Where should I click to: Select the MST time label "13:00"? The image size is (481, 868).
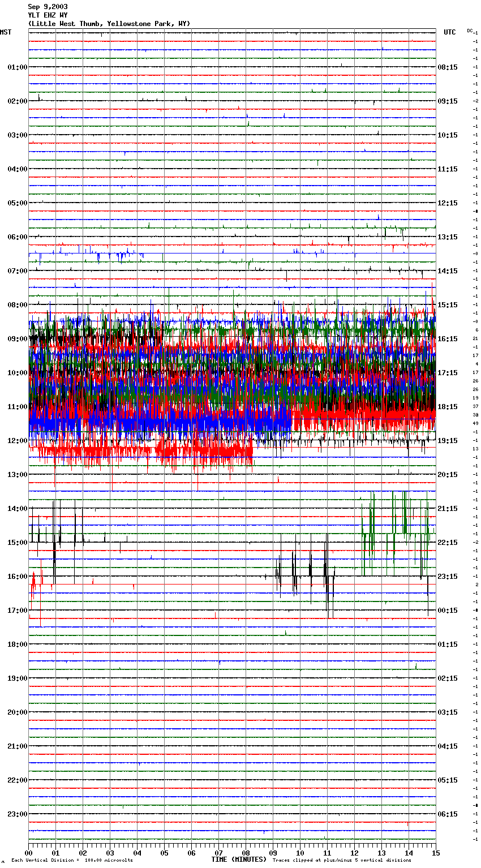18,475
